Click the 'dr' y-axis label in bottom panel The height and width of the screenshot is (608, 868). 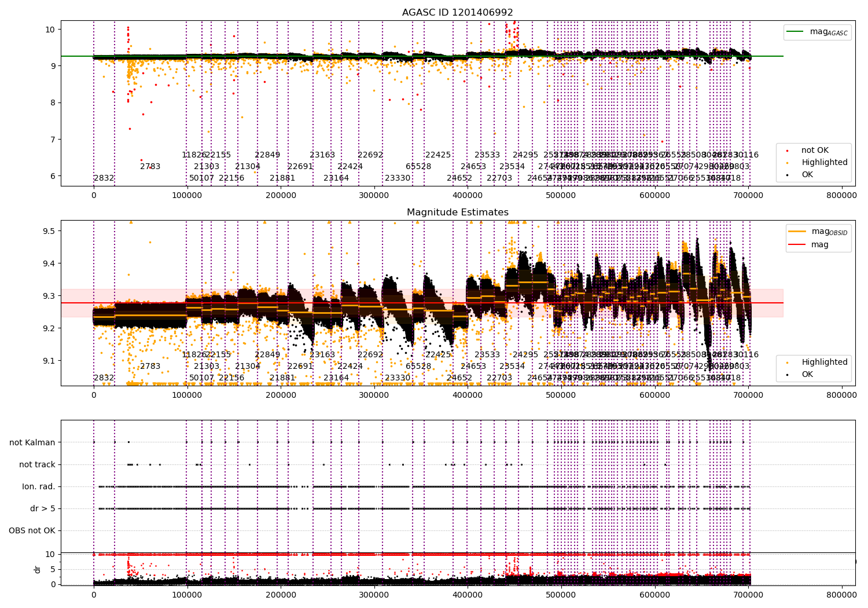pyautogui.click(x=38, y=569)
